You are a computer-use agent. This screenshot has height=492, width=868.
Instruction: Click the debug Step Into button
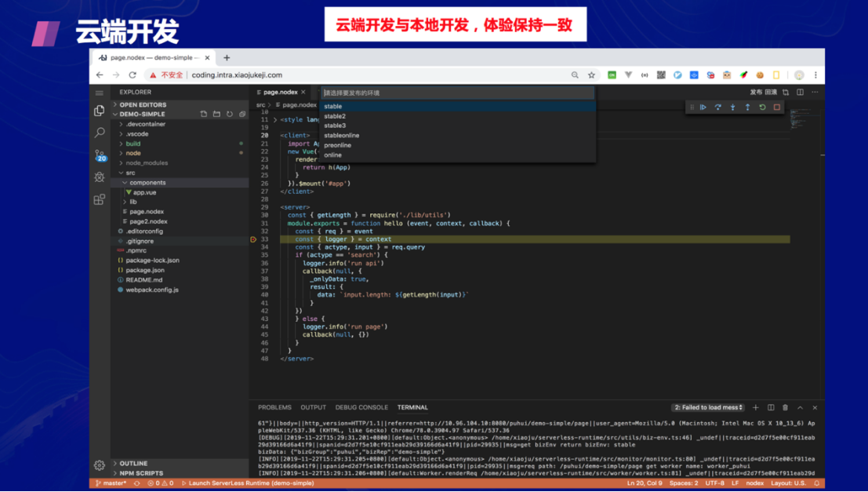click(733, 108)
